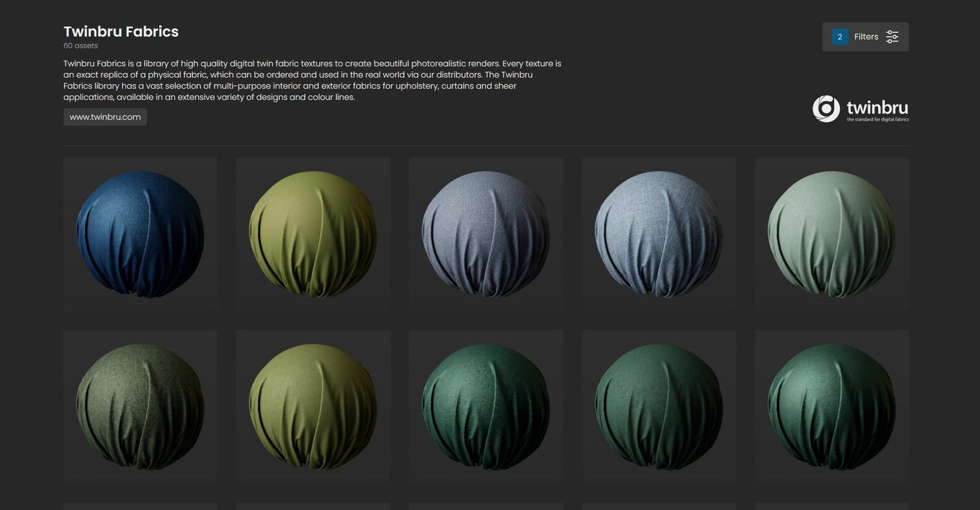Visit the www.twinbru.com link
The height and width of the screenshot is (510, 980).
[x=105, y=117]
